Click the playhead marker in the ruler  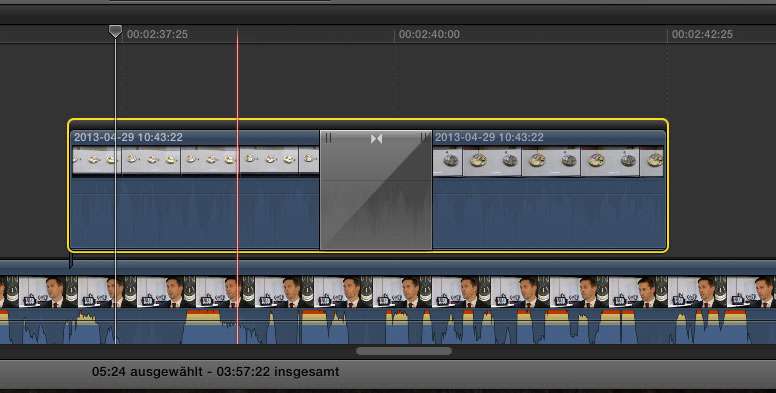tap(115, 32)
